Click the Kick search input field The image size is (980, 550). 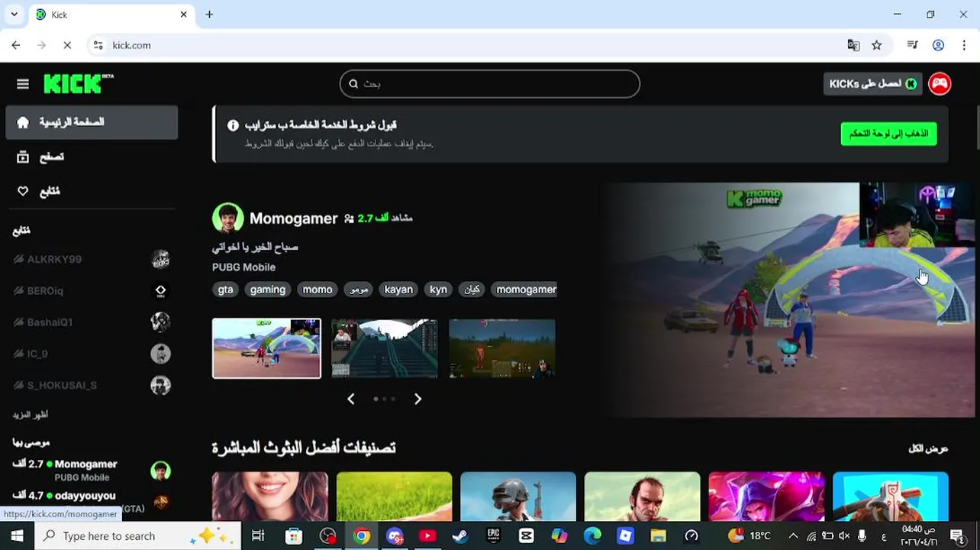[x=489, y=84]
